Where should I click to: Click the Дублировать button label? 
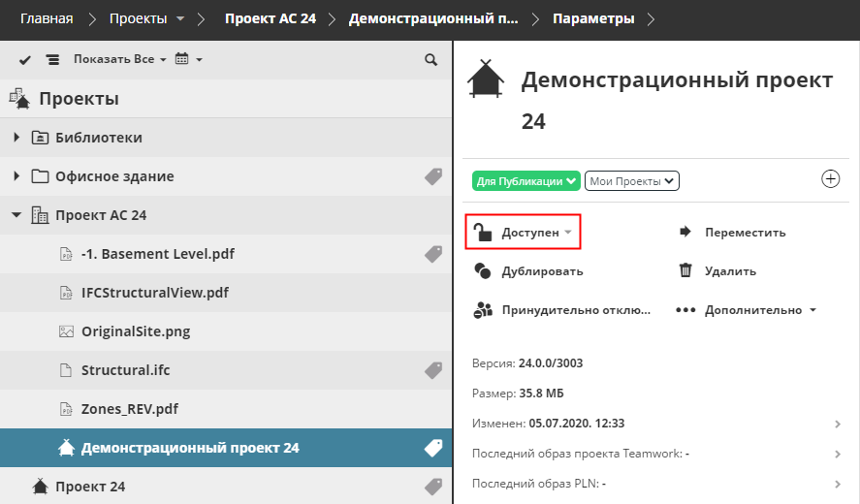[542, 271]
